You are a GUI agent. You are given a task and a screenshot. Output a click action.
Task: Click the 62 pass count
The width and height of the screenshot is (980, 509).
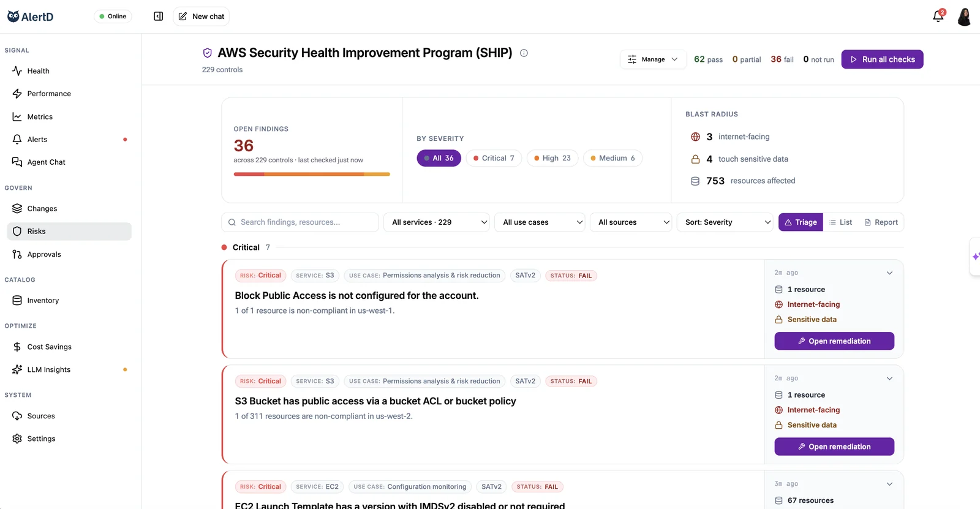point(708,59)
